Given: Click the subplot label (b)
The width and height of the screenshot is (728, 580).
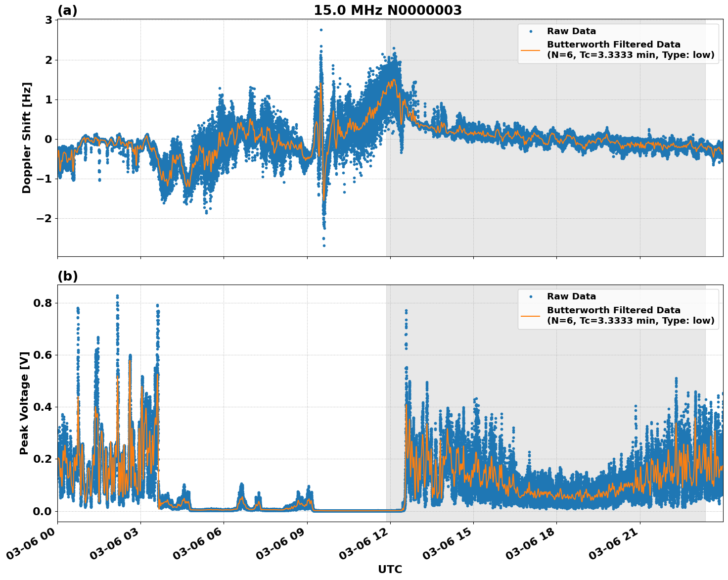Looking at the screenshot, I should pyautogui.click(x=67, y=276).
